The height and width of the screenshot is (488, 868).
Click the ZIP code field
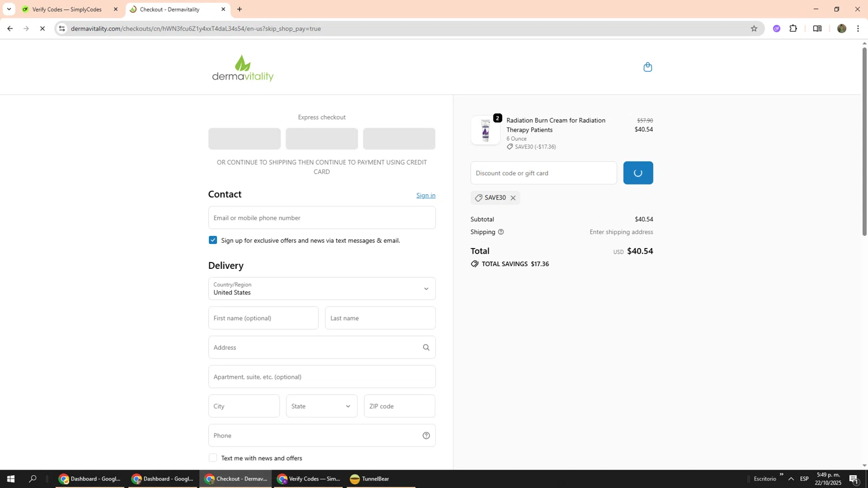pos(400,406)
